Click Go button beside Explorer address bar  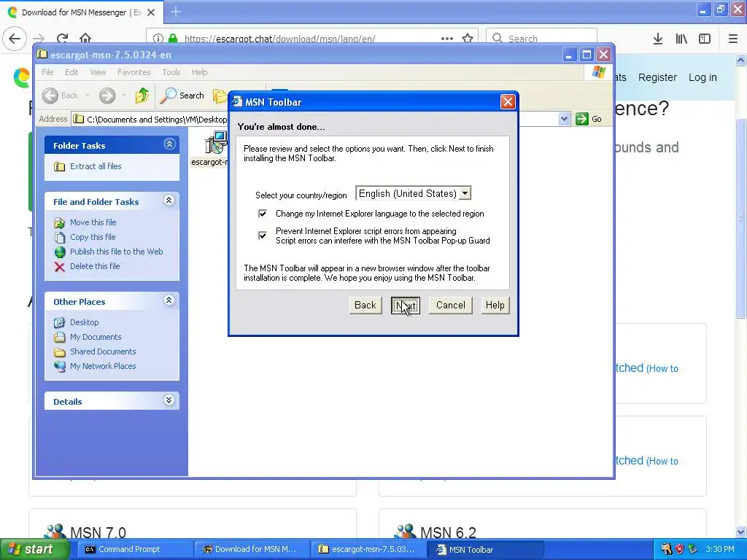[x=589, y=119]
